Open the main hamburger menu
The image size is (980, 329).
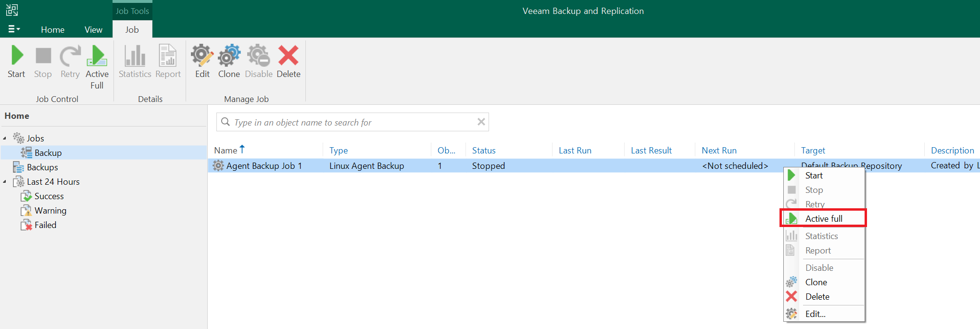point(14,29)
